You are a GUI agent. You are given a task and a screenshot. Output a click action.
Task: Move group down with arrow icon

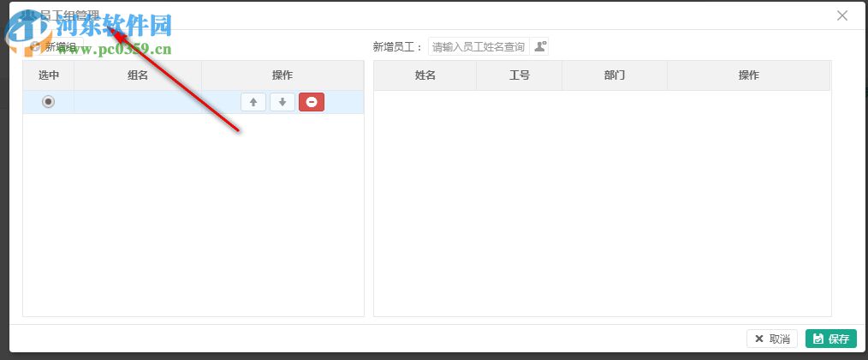click(282, 102)
